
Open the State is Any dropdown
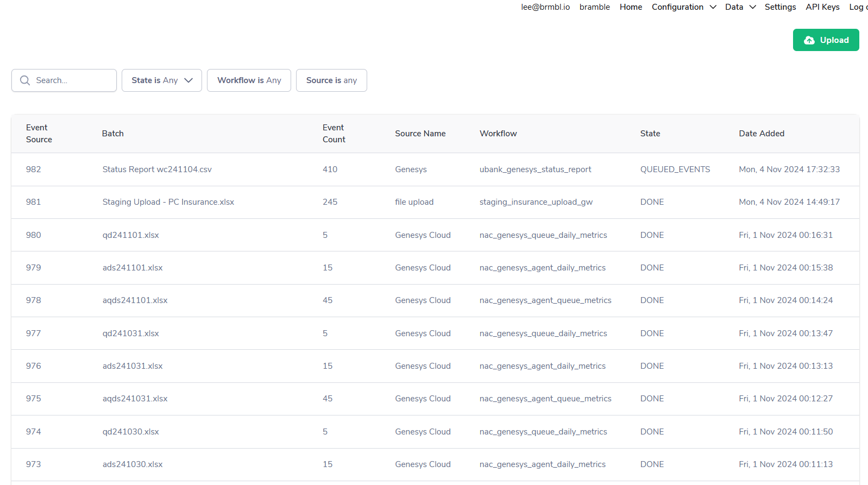(162, 80)
